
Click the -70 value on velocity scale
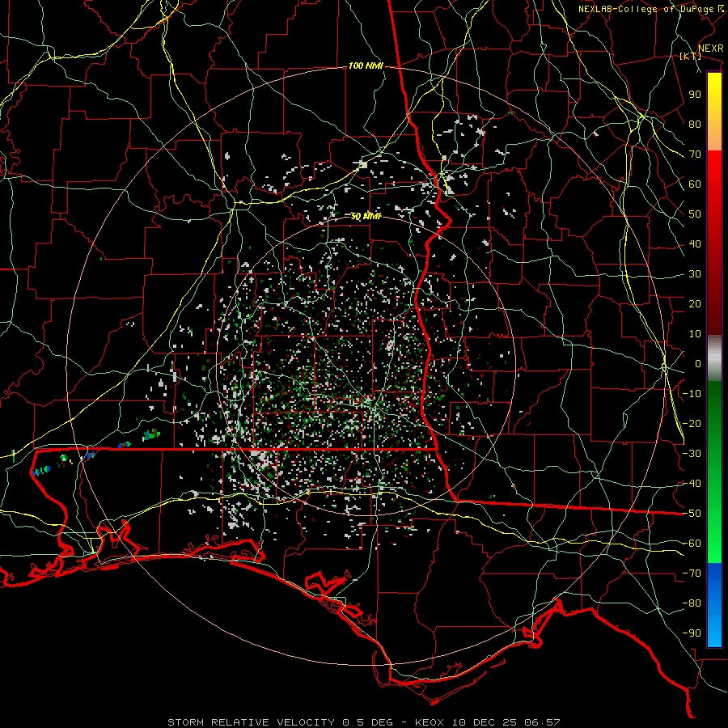pos(692,574)
